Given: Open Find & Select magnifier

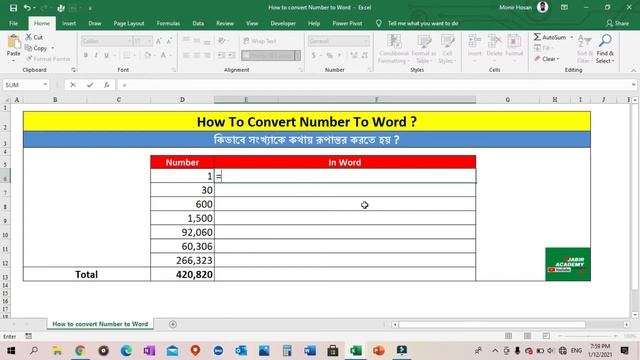Looking at the screenshot, I should (x=605, y=41).
